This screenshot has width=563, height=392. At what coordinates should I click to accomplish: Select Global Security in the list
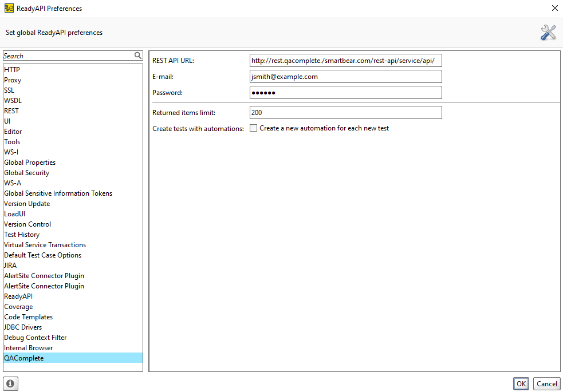[x=73, y=173]
